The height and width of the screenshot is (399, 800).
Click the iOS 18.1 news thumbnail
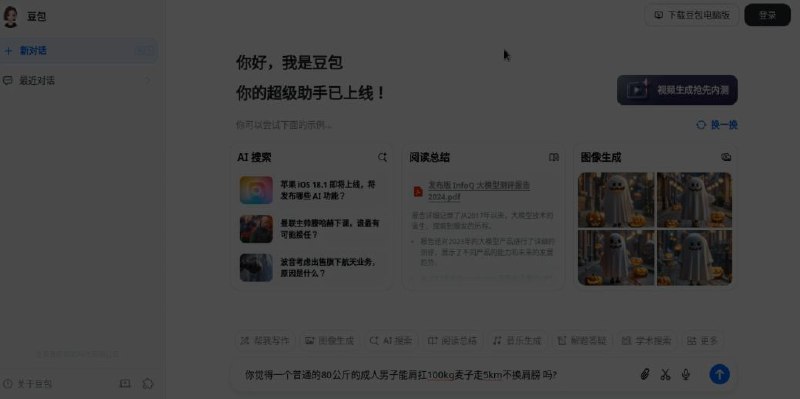point(256,190)
